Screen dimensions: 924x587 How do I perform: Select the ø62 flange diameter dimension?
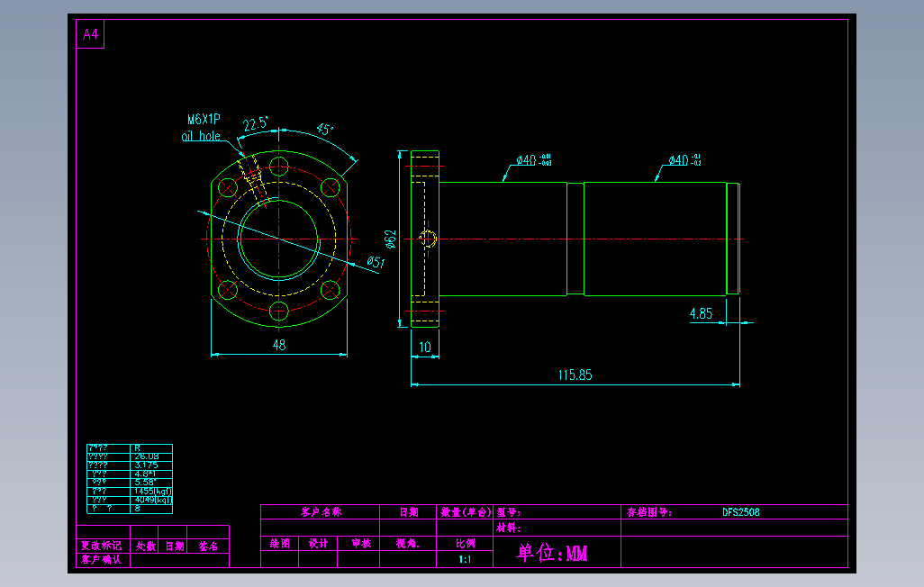tap(390, 239)
